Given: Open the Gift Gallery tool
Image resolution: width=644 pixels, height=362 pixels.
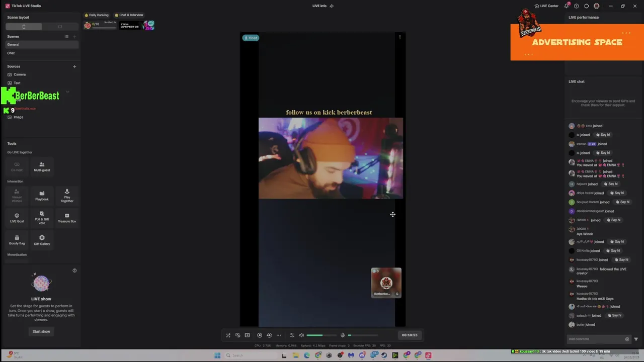Looking at the screenshot, I should click(42, 240).
